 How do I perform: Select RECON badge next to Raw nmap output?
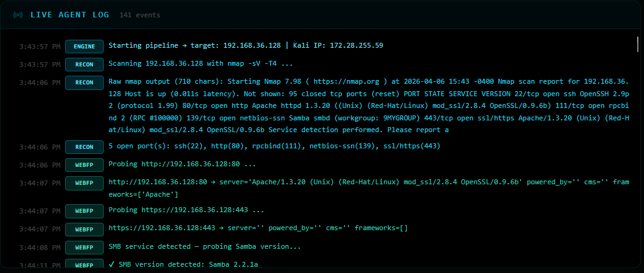click(x=84, y=82)
